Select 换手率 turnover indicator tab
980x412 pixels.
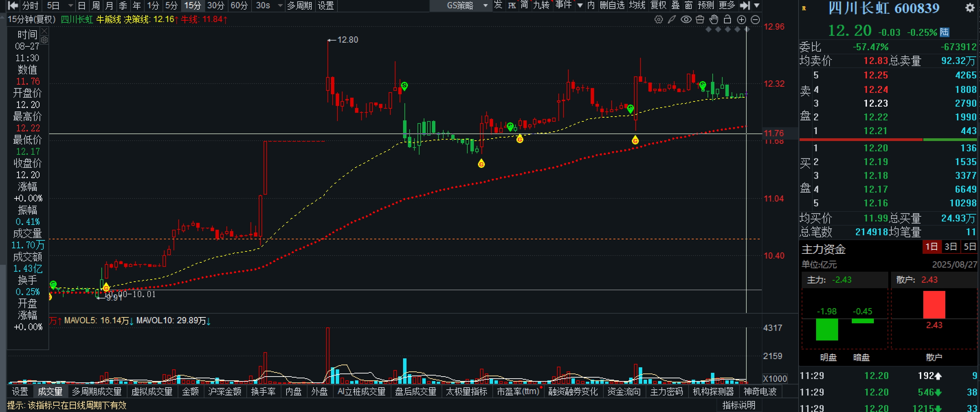pyautogui.click(x=263, y=391)
